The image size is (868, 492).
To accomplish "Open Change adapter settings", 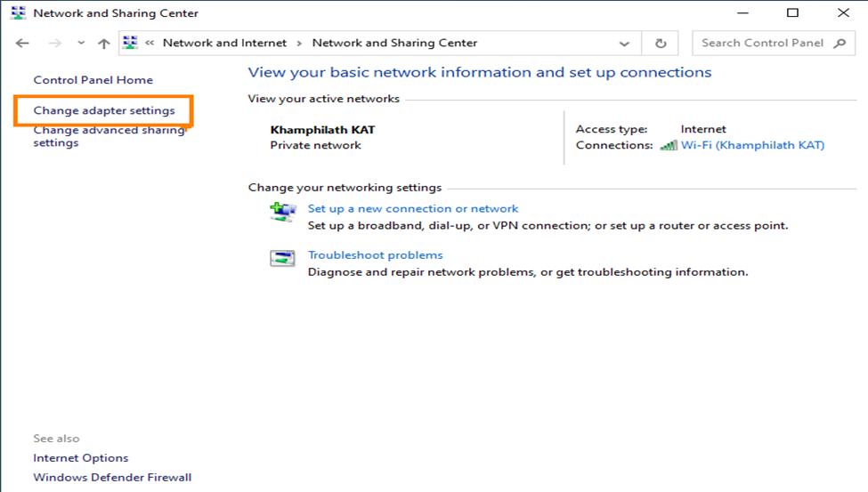I will coord(104,110).
